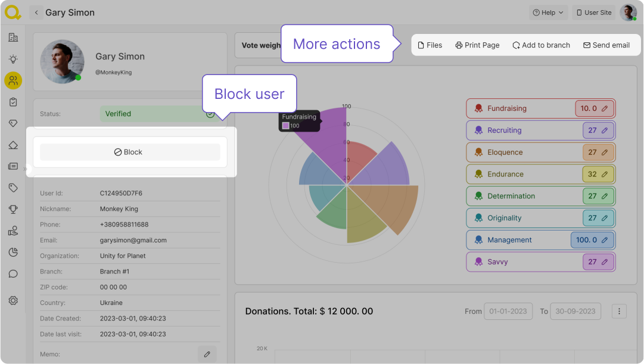The image size is (644, 364).
Task: Click the From date field 01-01-2023
Action: point(508,311)
